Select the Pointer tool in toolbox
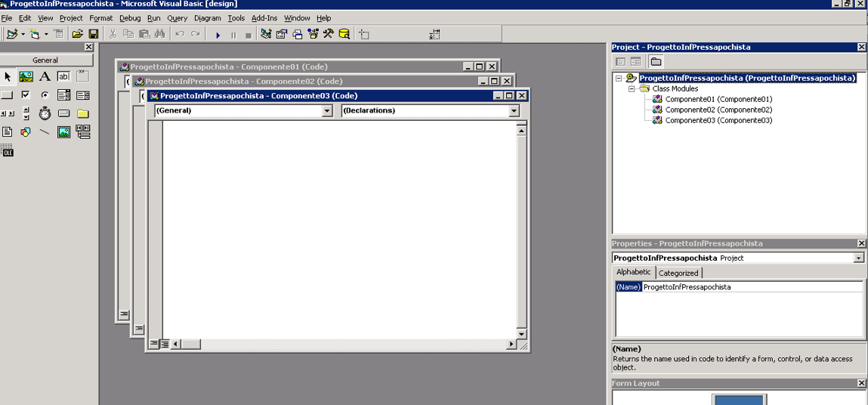Screen dimensions: 868x405 pyautogui.click(x=8, y=76)
